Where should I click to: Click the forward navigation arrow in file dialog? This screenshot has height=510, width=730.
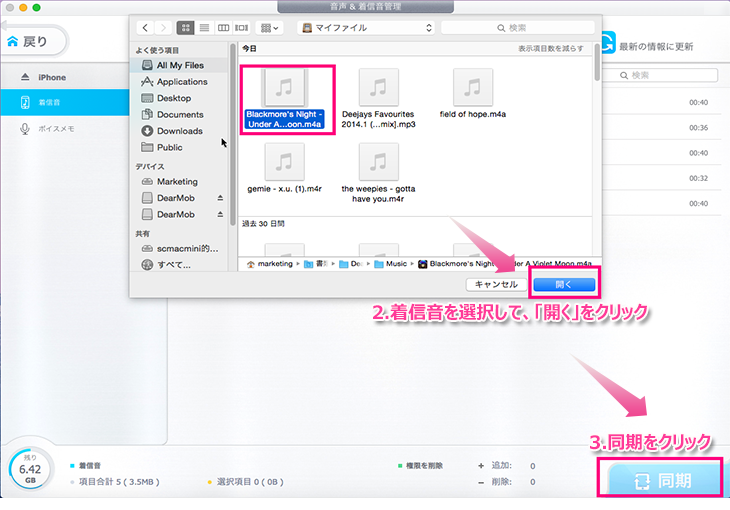(x=163, y=27)
